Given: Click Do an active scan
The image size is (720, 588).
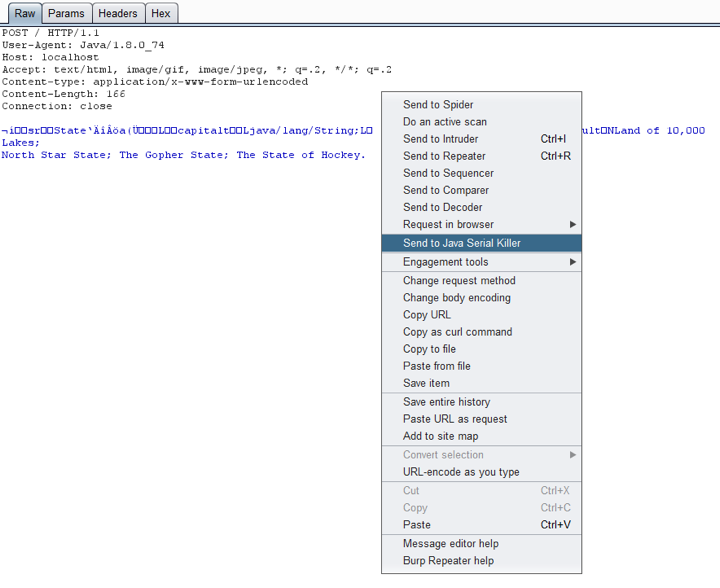Looking at the screenshot, I should [445, 122].
